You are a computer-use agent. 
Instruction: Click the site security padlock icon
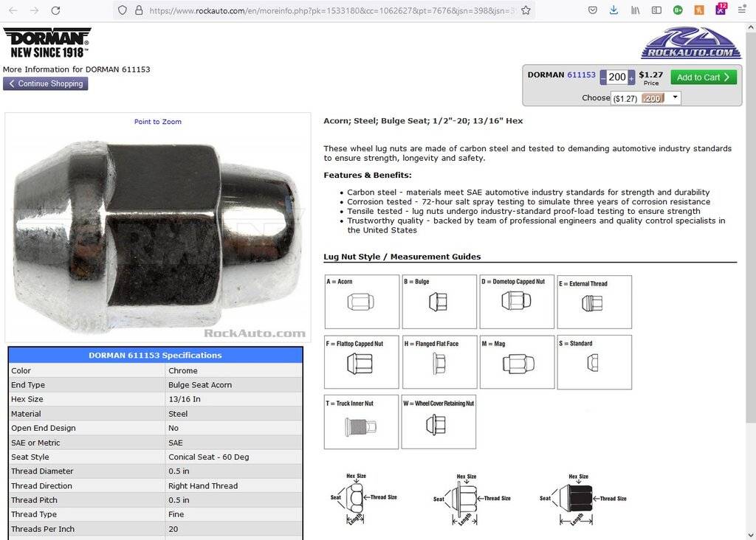138,10
